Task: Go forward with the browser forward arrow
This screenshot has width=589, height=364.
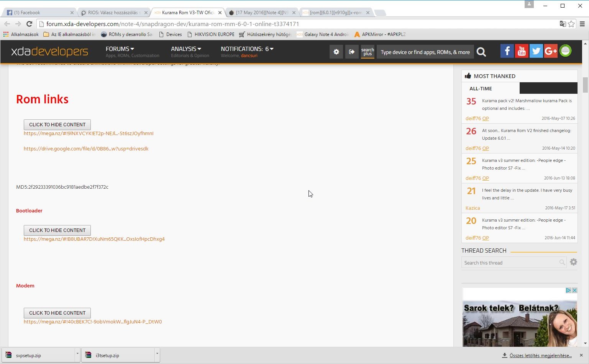Action: tap(18, 24)
